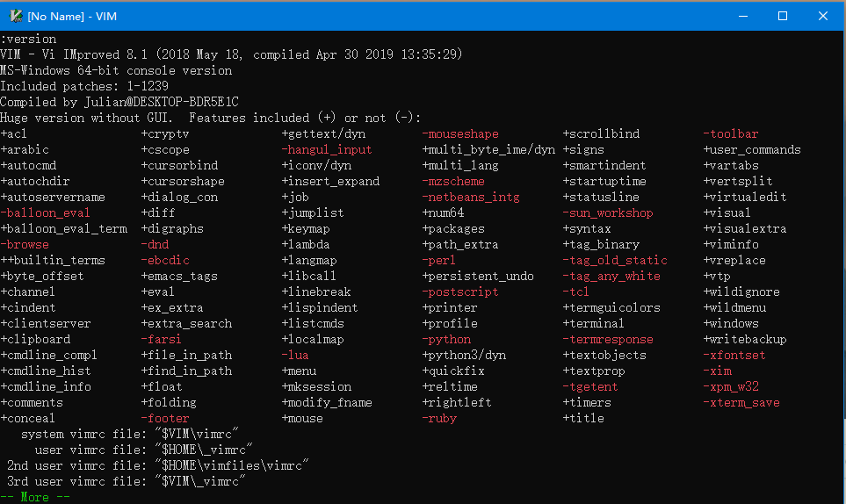This screenshot has width=846, height=504.
Task: Click the red -lua feature entry
Action: tap(295, 355)
